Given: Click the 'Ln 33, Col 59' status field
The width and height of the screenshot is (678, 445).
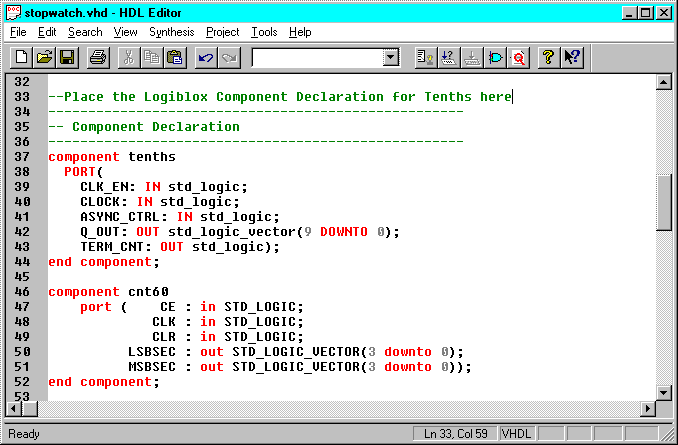Looking at the screenshot, I should point(455,433).
